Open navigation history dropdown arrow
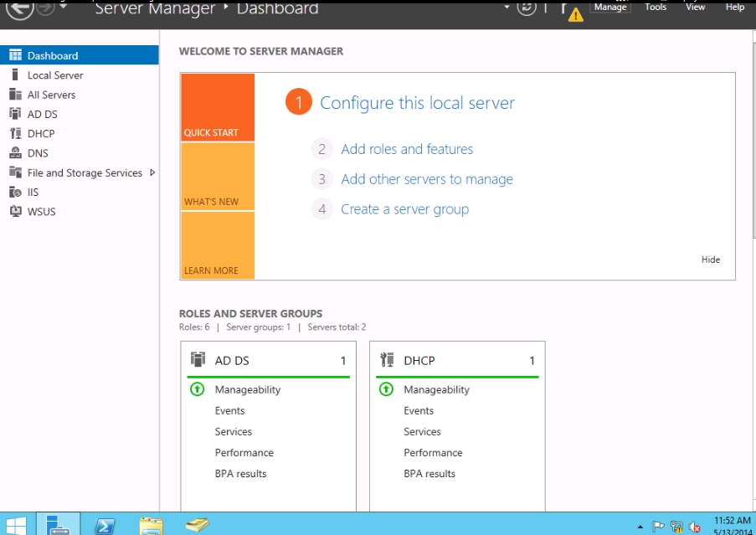 63,6
